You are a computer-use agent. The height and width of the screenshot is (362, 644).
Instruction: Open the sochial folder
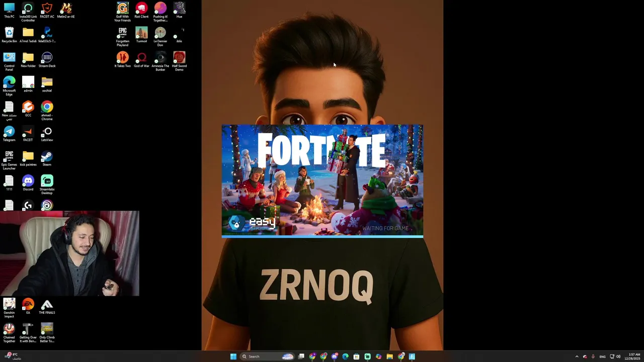47,84
